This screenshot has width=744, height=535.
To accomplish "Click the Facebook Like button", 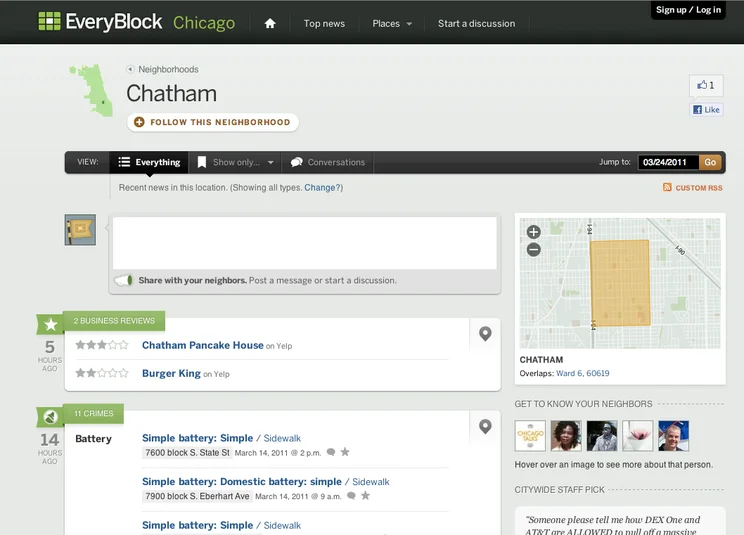I will [x=706, y=110].
